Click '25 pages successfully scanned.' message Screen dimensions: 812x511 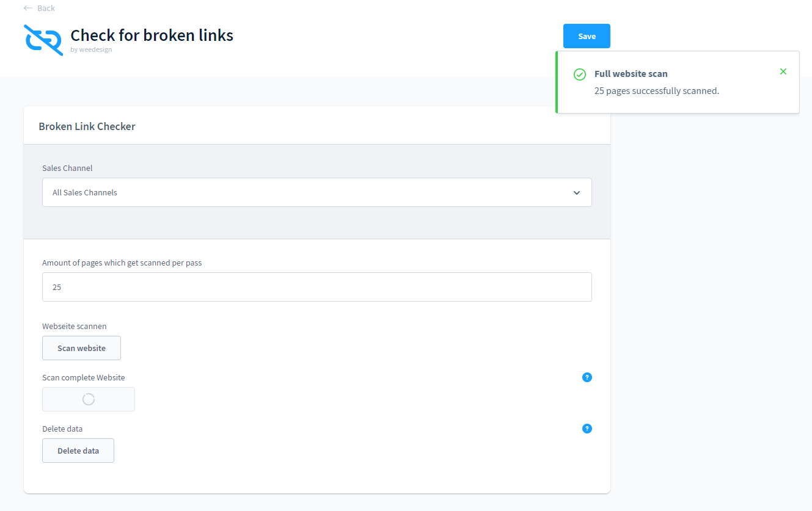[x=657, y=91]
